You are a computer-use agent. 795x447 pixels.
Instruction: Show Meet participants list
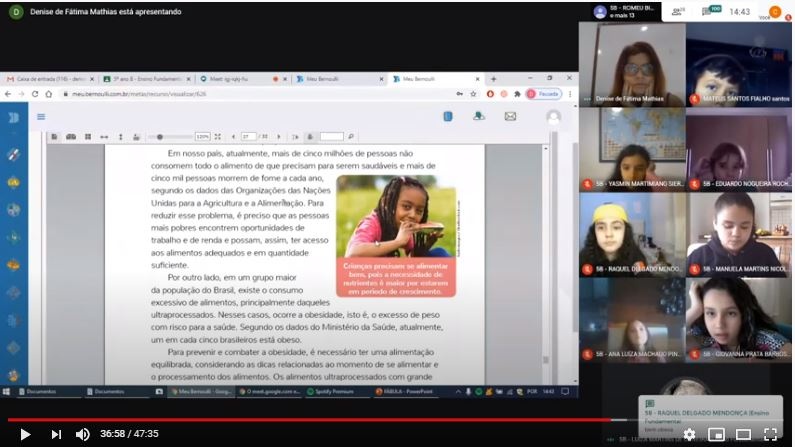click(x=677, y=11)
